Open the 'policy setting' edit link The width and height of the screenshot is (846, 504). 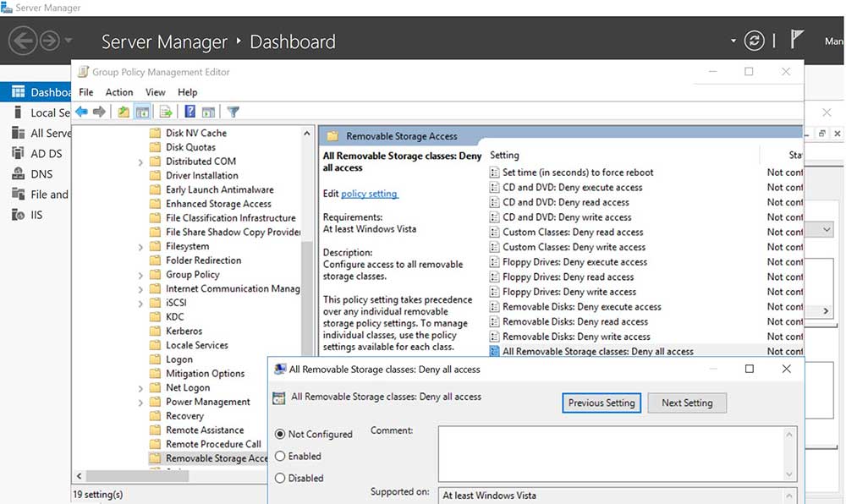[369, 194]
